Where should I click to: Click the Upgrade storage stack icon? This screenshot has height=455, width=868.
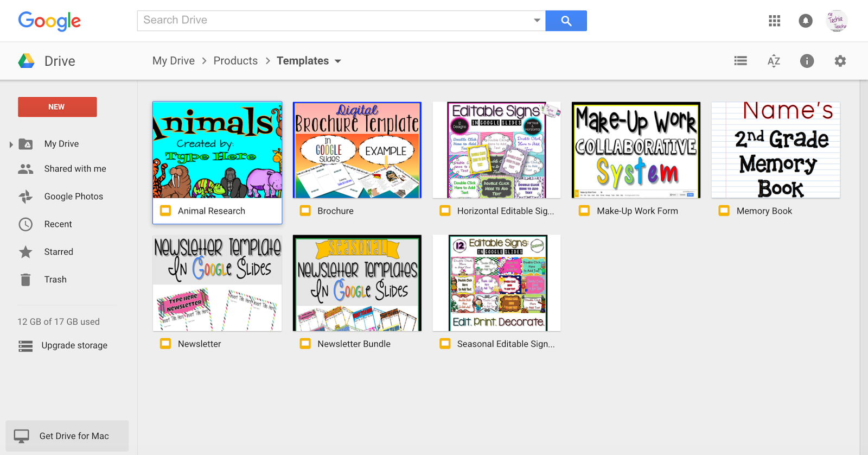pyautogui.click(x=25, y=346)
